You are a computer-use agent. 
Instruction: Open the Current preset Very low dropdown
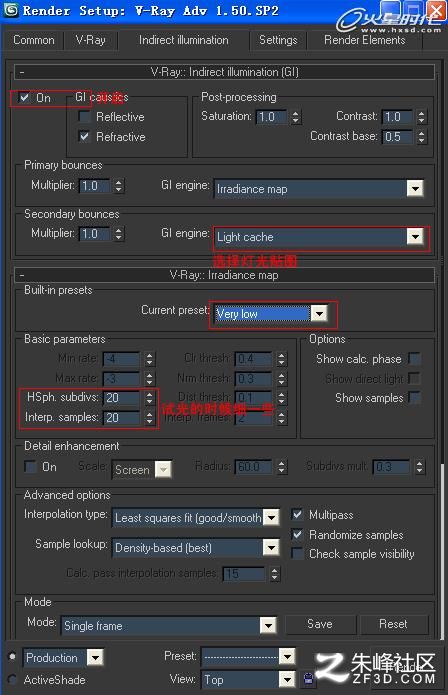[319, 314]
